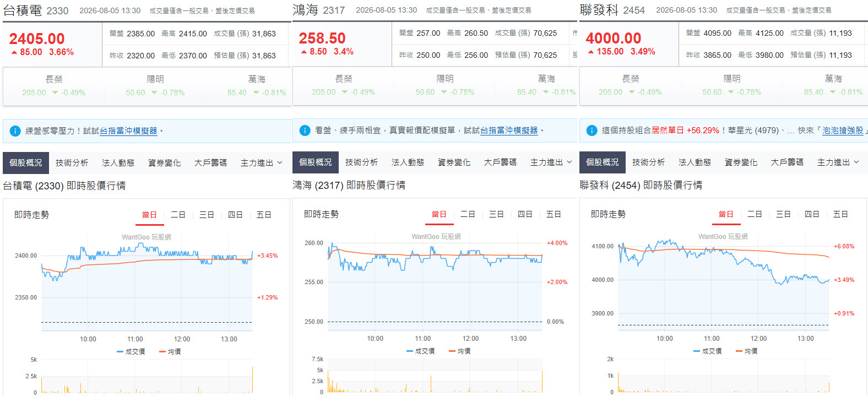This screenshot has width=868, height=397.
Task: Click the info icon in 台積電 notice banner
Action: coord(15,131)
